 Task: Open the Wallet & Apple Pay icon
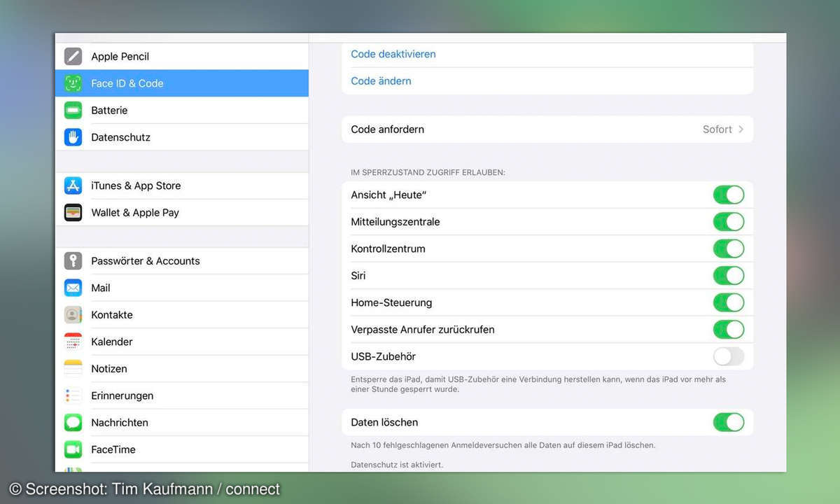pos(73,212)
